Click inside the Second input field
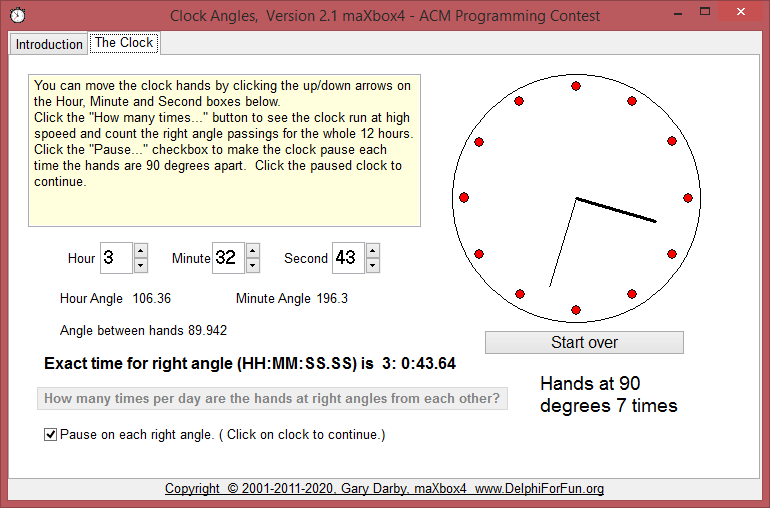The height and width of the screenshot is (508, 770). (346, 258)
